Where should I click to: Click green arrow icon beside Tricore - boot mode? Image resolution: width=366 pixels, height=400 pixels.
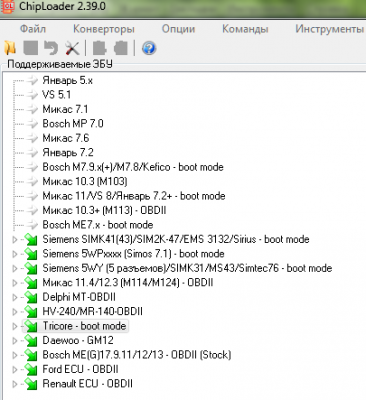31,326
